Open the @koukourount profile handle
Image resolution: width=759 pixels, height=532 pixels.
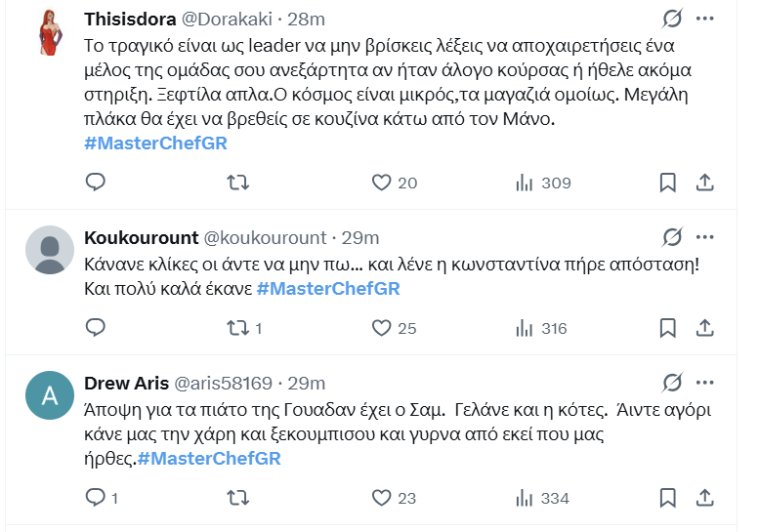coord(265,238)
